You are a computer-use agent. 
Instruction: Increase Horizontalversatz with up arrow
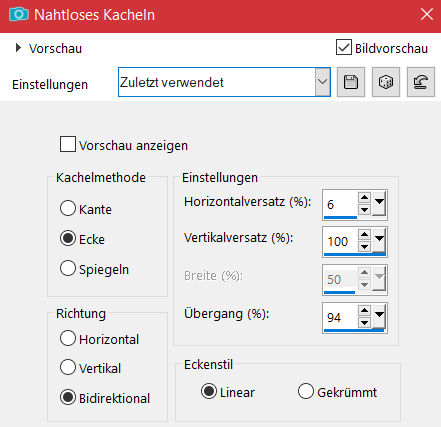[x=364, y=198]
